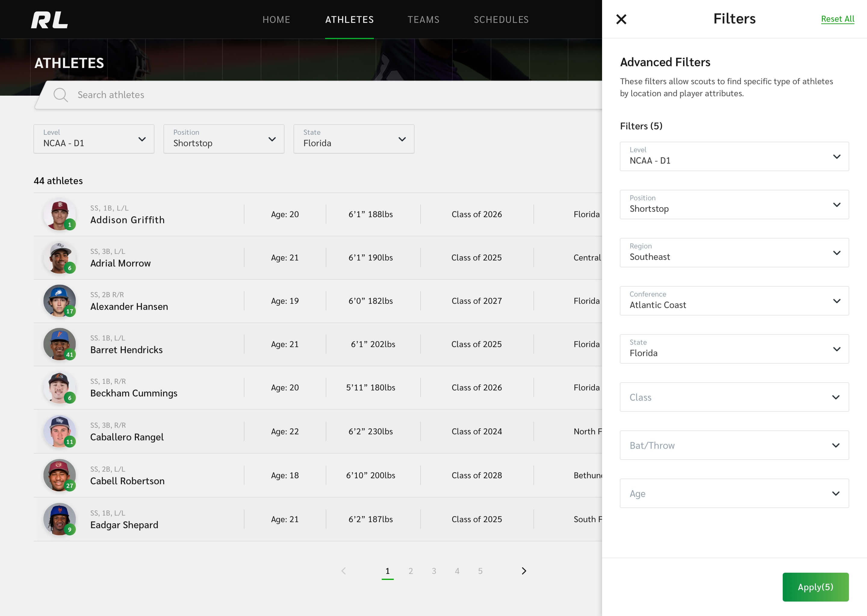This screenshot has width=867, height=616.
Task: Go to next page arrow
Action: tap(524, 571)
